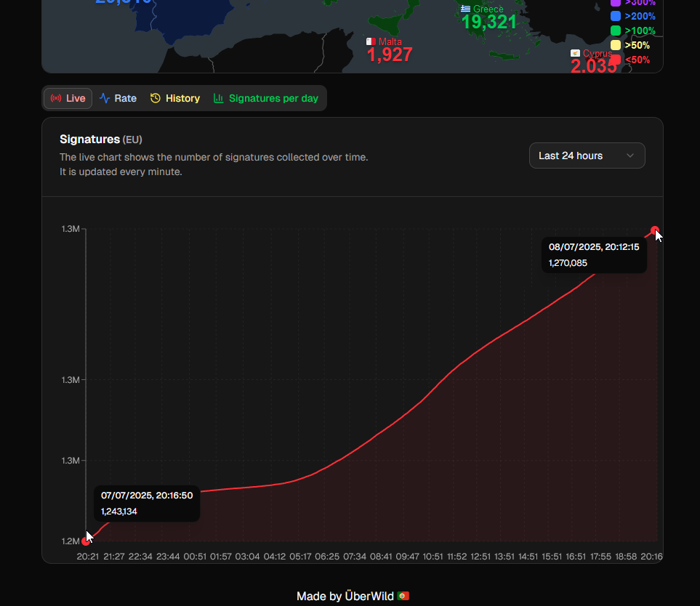Click the Malta flag icon
Image resolution: width=700 pixels, height=606 pixels.
[371, 41]
